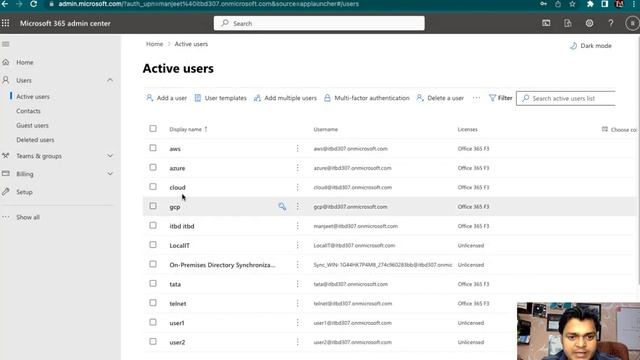Image resolution: width=640 pixels, height=360 pixels.
Task: Open more actions for gcp user
Action: [x=298, y=207]
